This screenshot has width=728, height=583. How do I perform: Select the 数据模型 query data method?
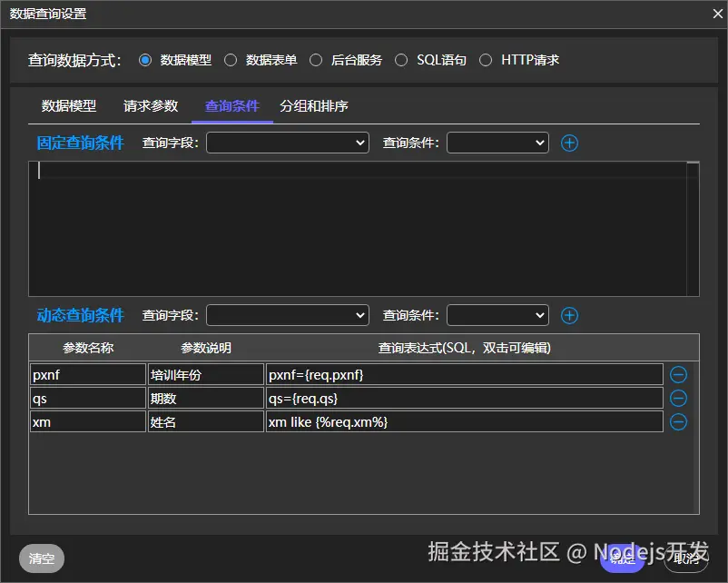pyautogui.click(x=145, y=60)
